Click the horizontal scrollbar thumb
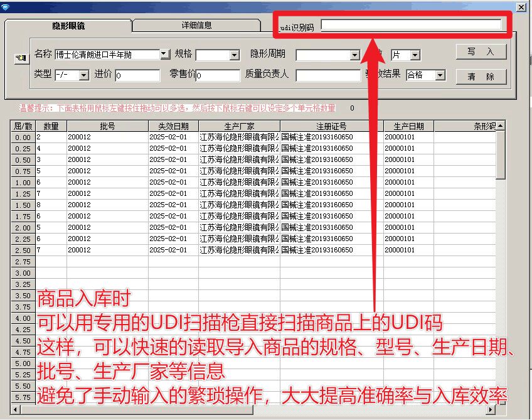This screenshot has height=420, width=532. [137, 410]
